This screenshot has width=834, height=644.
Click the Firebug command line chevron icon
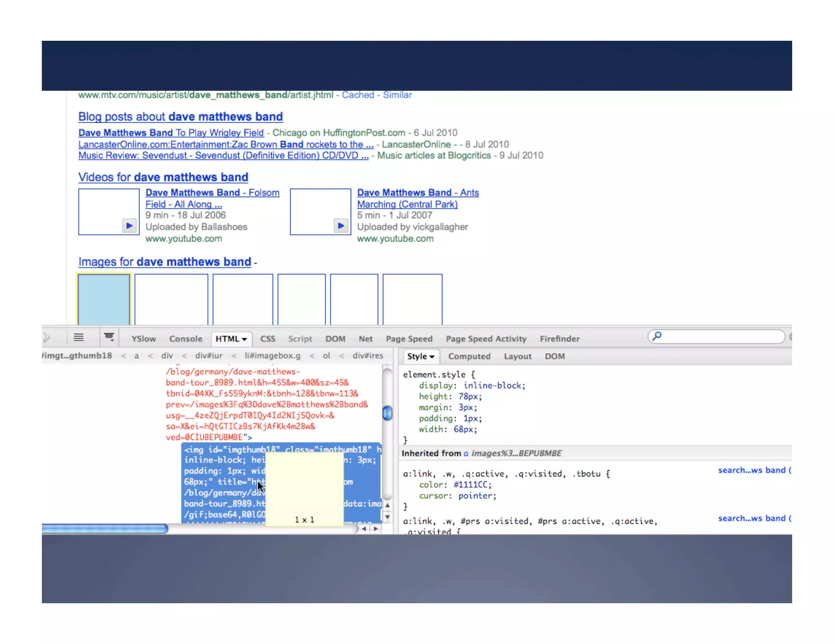coord(46,337)
